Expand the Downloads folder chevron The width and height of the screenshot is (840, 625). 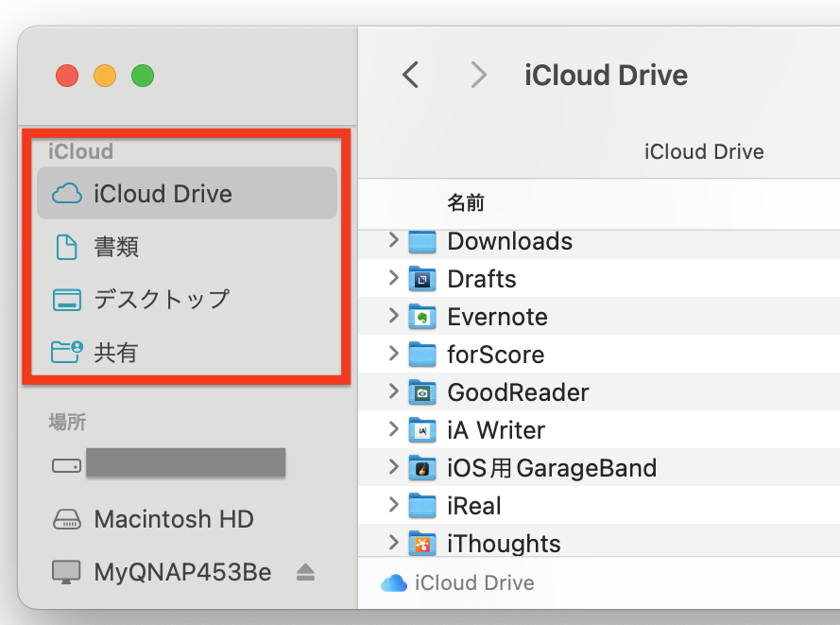click(x=394, y=239)
